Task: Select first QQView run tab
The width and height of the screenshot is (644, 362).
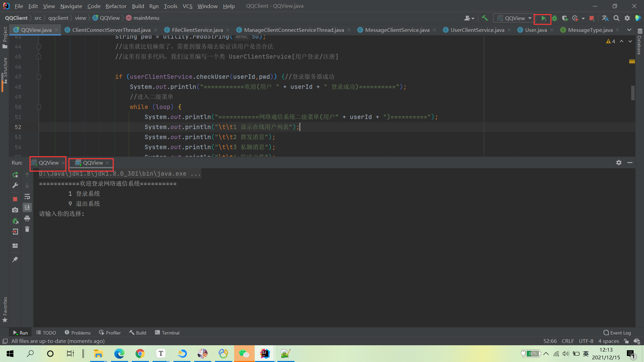Action: [x=48, y=163]
